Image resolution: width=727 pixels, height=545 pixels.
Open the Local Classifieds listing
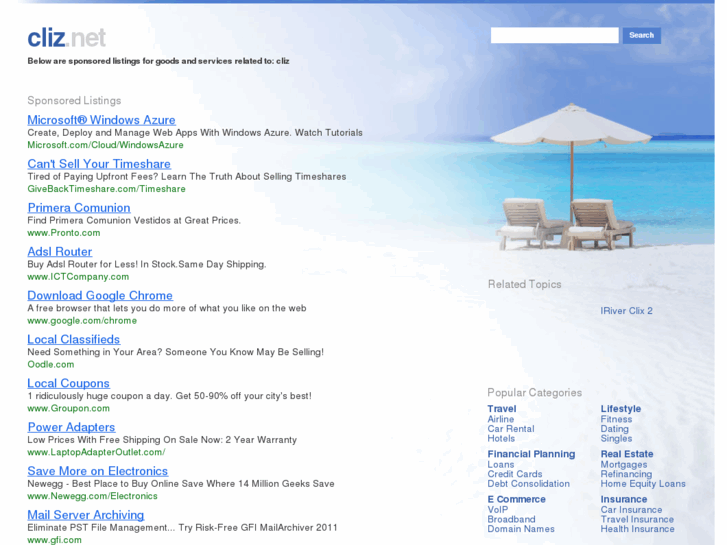tap(74, 340)
